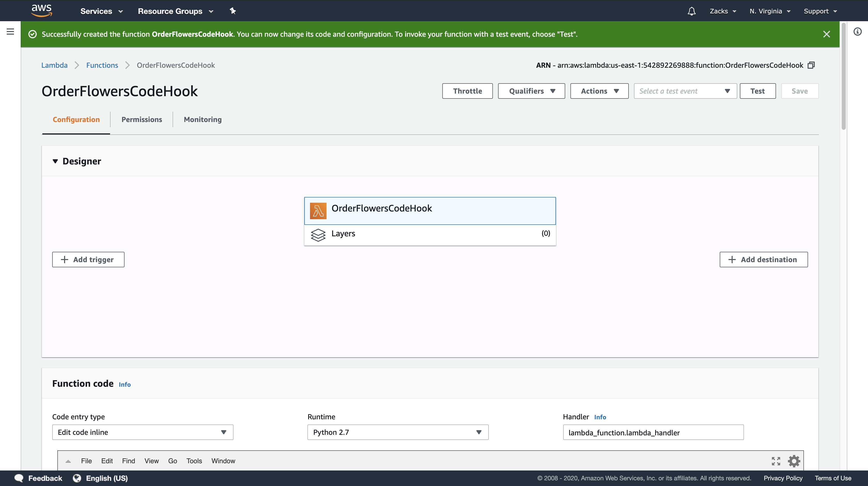The image size is (868, 486).
Task: Click the Add trigger button
Action: (x=88, y=260)
